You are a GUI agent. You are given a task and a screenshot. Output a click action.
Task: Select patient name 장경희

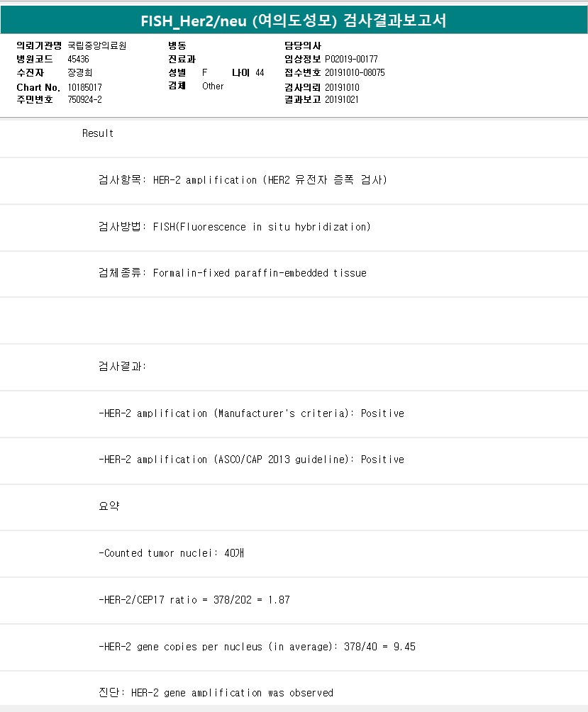[80, 72]
